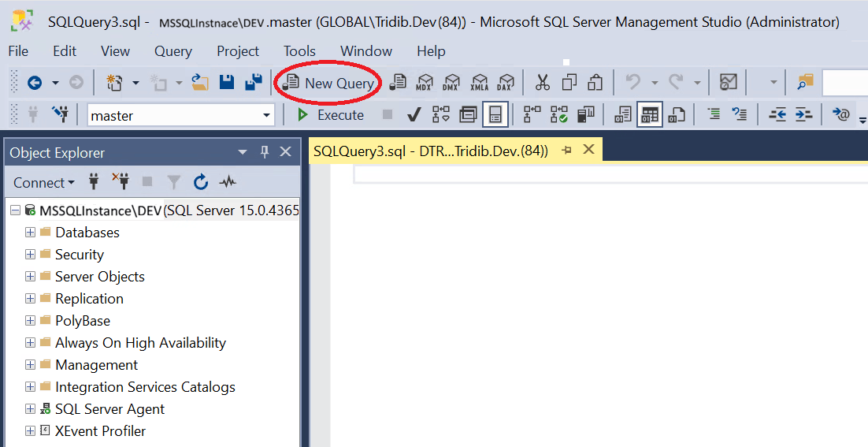This screenshot has height=447, width=868.
Task: Toggle Include Live Query Statistics
Action: [x=559, y=114]
